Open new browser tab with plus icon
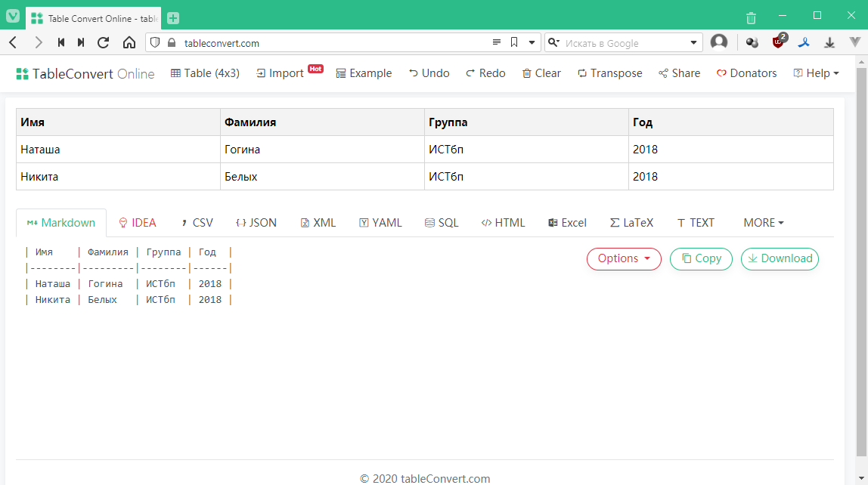Viewport: 868px width, 485px height. point(173,18)
